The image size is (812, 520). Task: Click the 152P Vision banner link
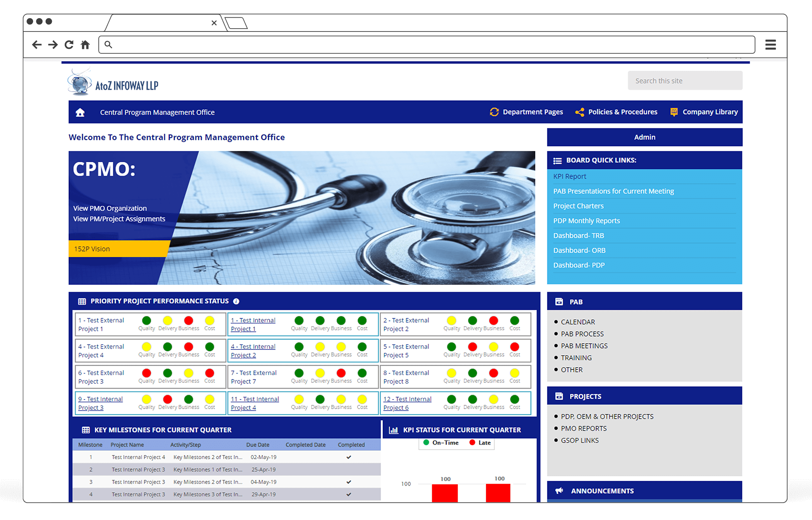[92, 248]
